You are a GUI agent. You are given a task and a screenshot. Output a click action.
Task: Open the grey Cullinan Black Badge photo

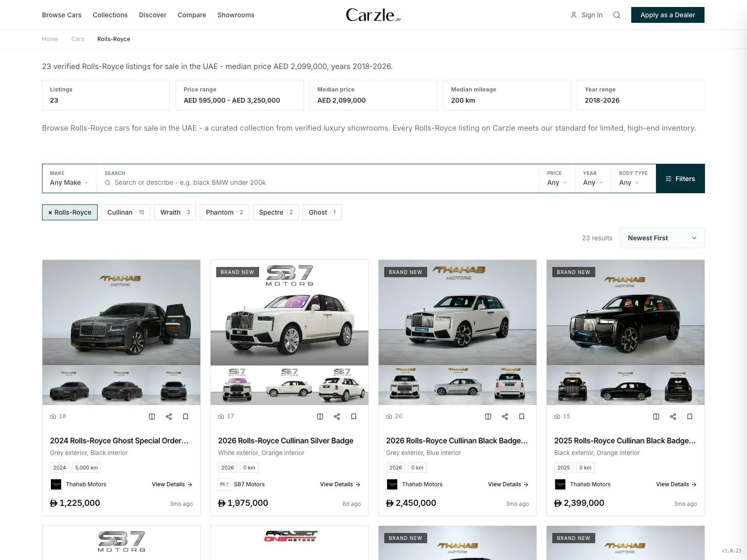tap(458, 313)
